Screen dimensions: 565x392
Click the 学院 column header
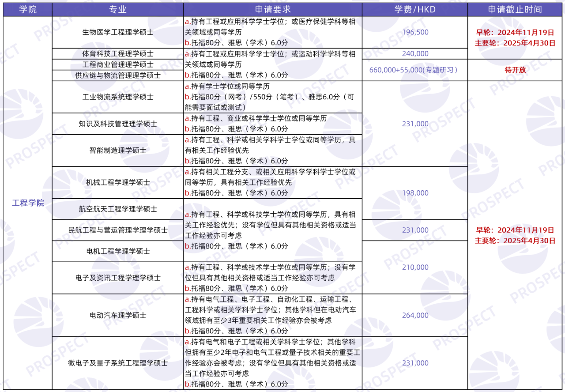pos(28,9)
